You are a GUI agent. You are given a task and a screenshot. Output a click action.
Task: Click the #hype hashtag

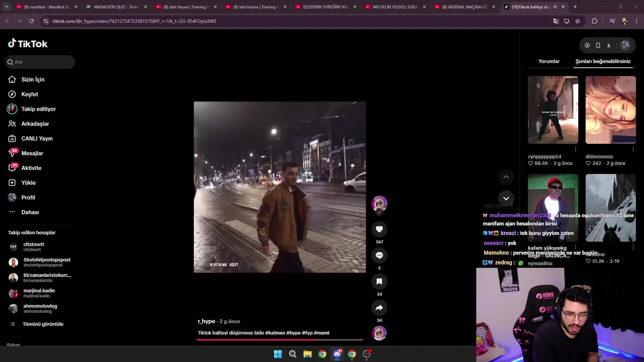pos(293,333)
